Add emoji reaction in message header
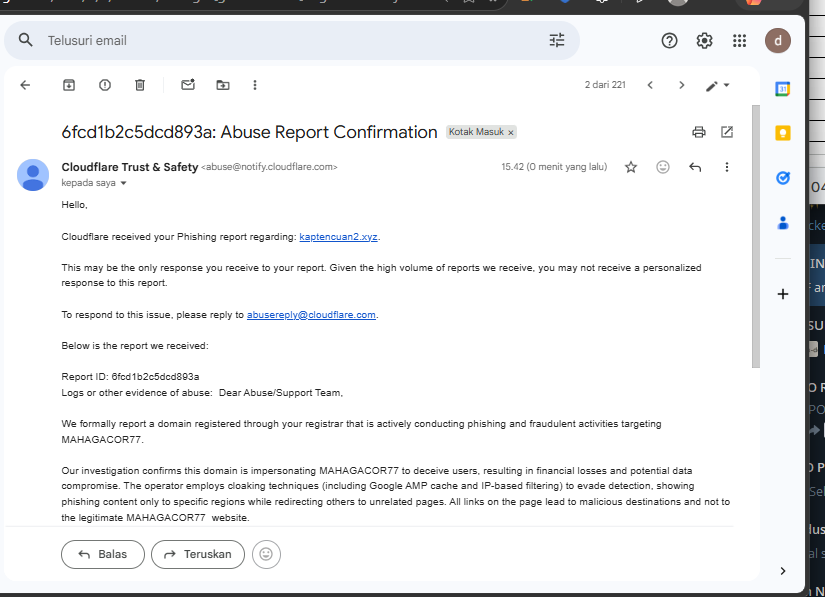 click(x=663, y=167)
